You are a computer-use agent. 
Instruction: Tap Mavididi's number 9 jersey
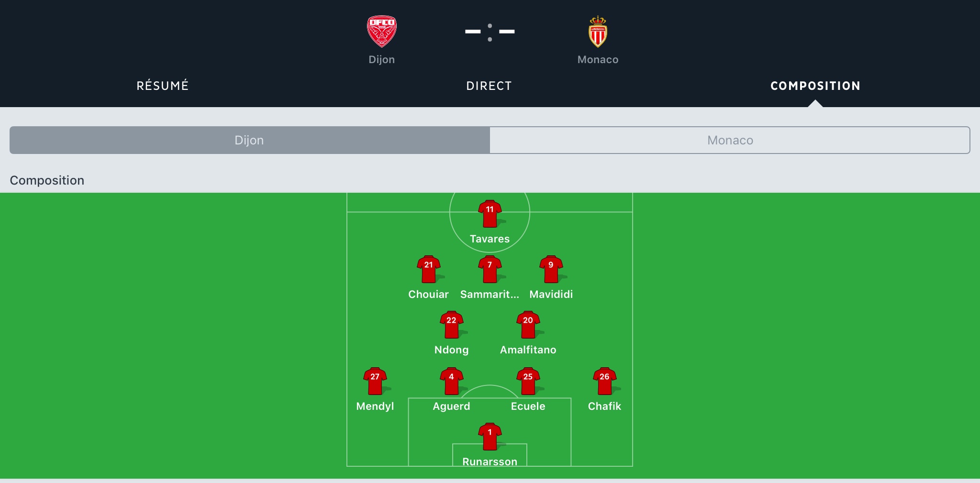(551, 269)
